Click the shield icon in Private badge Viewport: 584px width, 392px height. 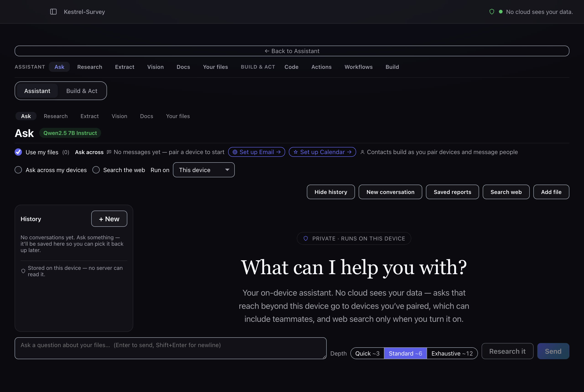pyautogui.click(x=305, y=238)
